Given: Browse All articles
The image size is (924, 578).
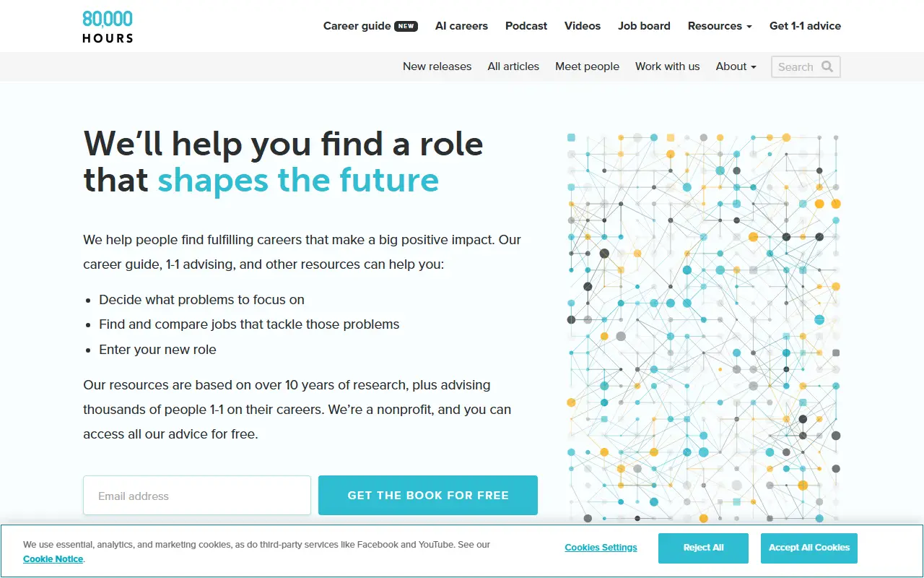Looking at the screenshot, I should (513, 66).
